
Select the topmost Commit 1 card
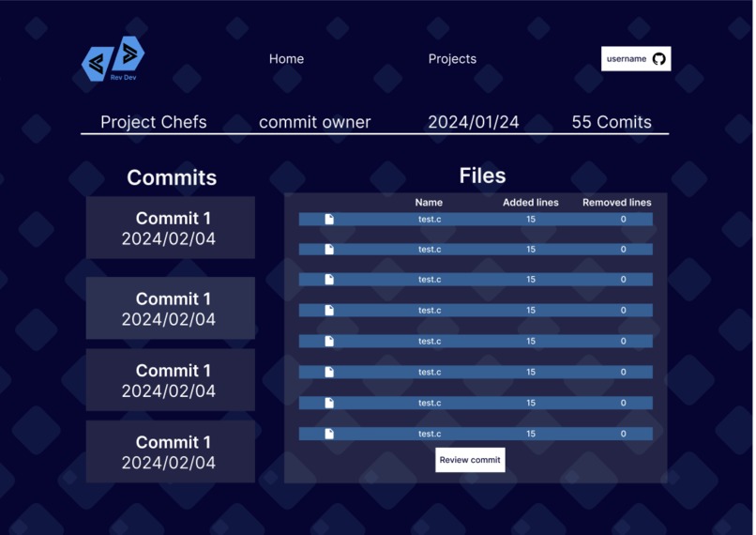click(x=171, y=227)
